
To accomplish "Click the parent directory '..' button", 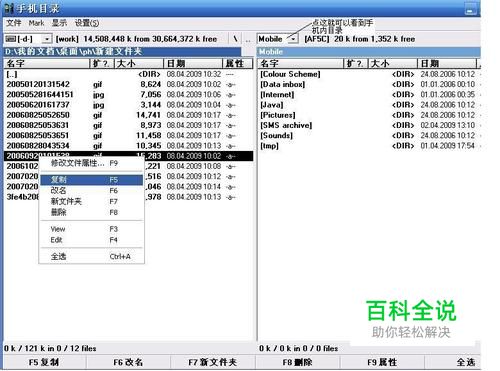I will [248, 39].
